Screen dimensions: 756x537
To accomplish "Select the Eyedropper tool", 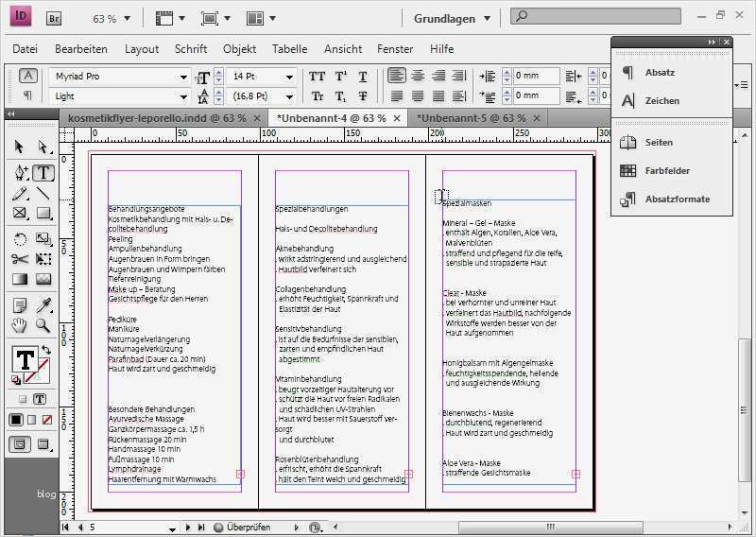I will [43, 305].
